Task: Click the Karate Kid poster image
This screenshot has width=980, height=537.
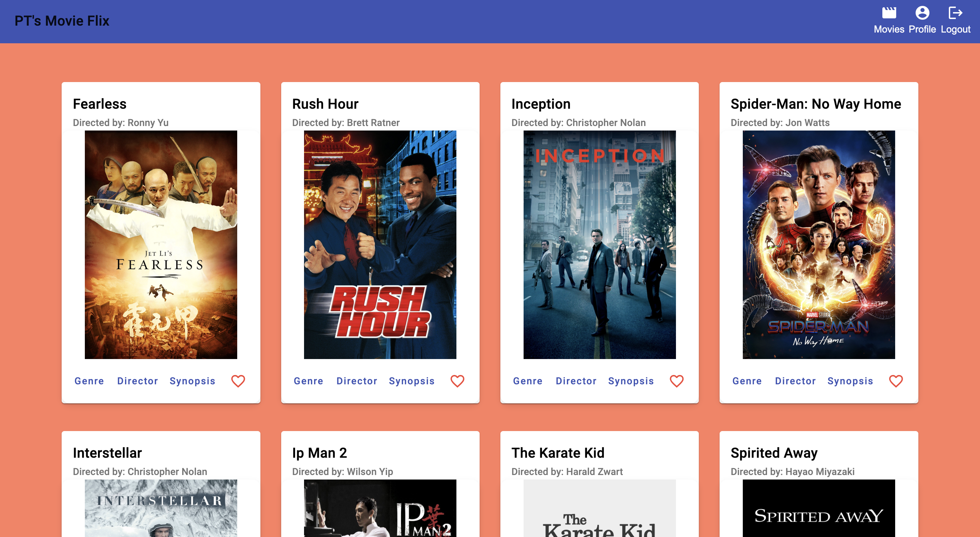Action: (599, 508)
